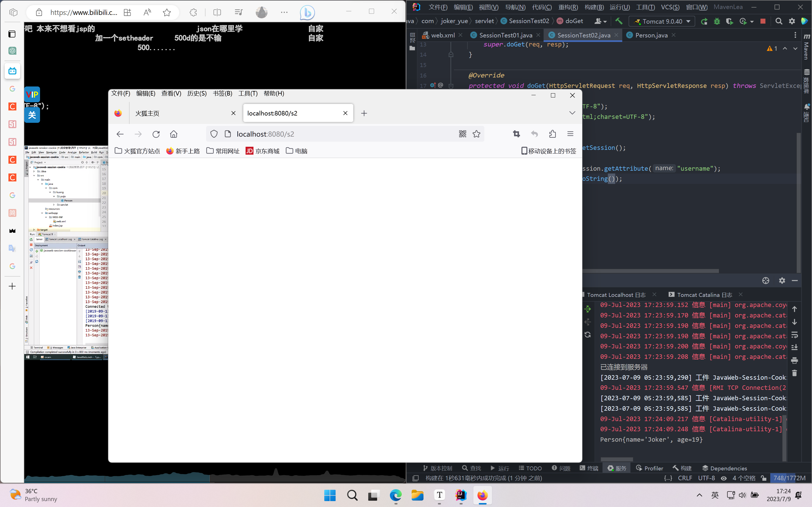Open the 书签(B) menu in Firefox
Image resolution: width=812 pixels, height=507 pixels.
coord(222,94)
